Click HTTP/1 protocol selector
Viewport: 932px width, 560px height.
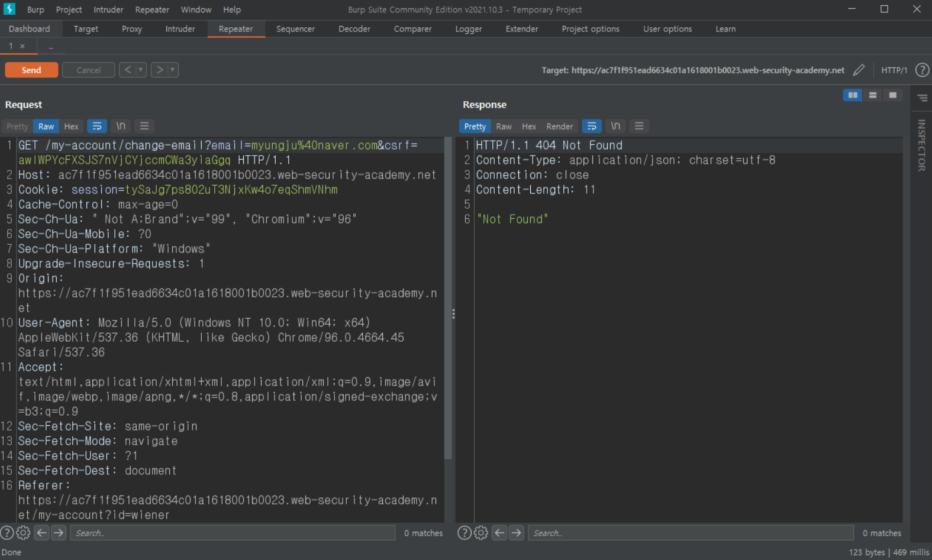[894, 70]
